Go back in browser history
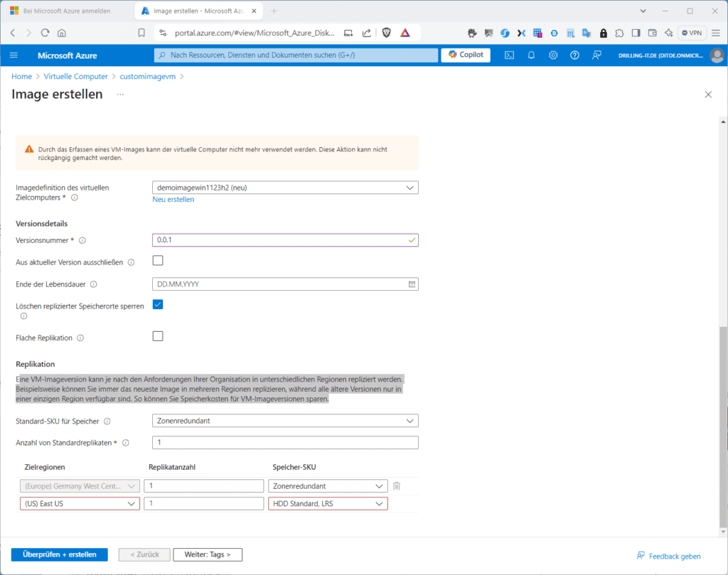The height and width of the screenshot is (575, 728). pos(13,33)
